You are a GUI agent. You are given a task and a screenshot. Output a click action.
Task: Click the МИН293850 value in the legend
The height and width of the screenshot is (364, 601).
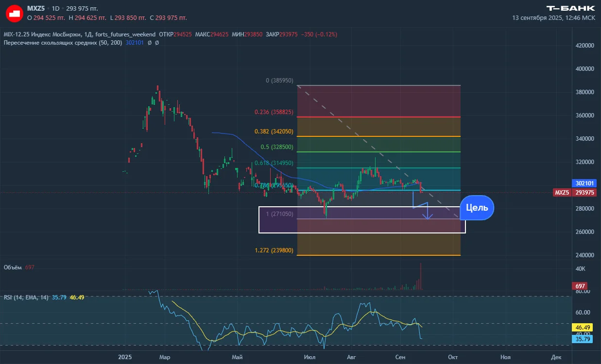tap(247, 34)
